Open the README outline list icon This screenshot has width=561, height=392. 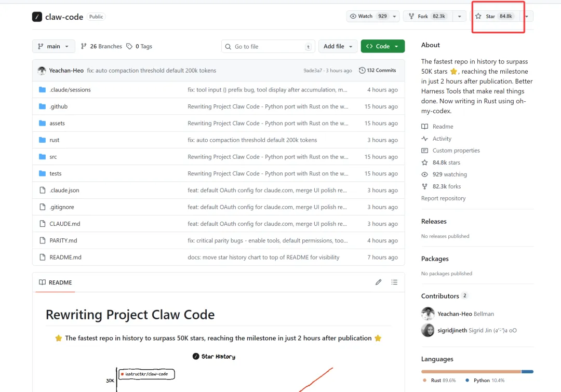pos(394,282)
